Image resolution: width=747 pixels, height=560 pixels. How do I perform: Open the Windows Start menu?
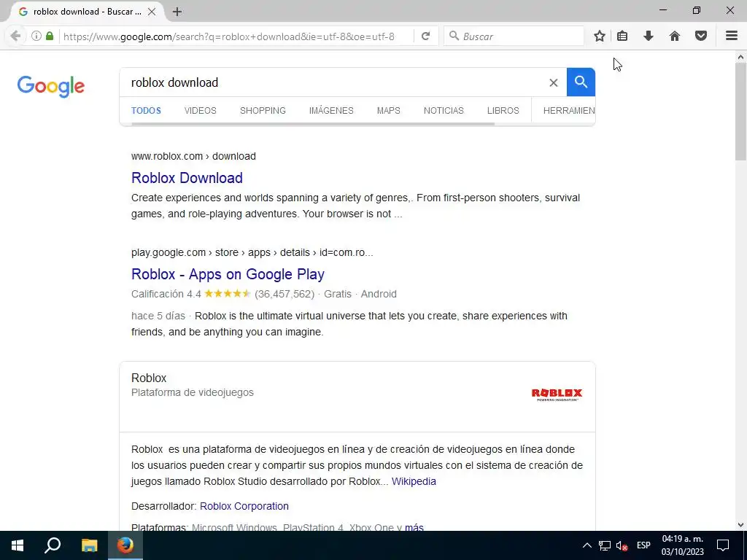[x=18, y=545]
